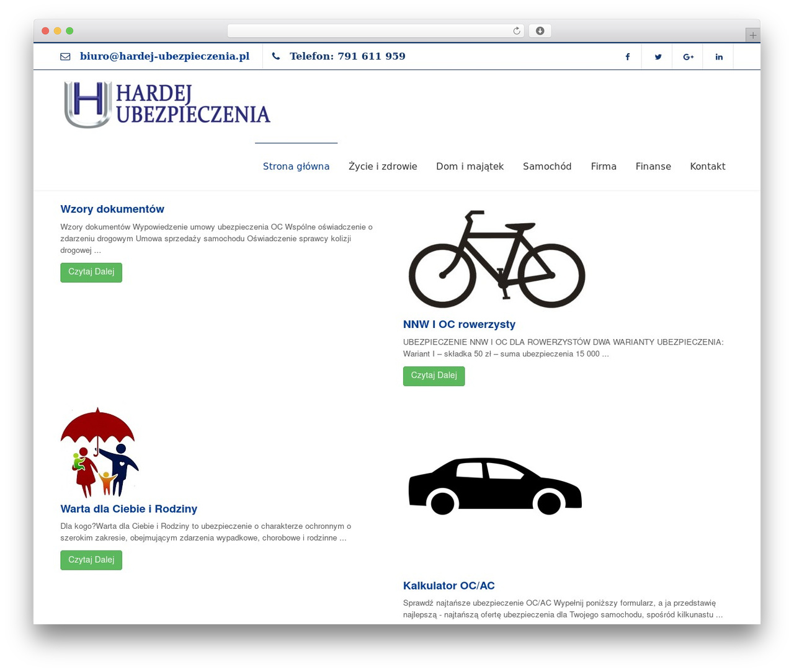The height and width of the screenshot is (672, 794).
Task: Click Czytaj Dalej under Warta dla Ciebie
Action: tap(91, 560)
